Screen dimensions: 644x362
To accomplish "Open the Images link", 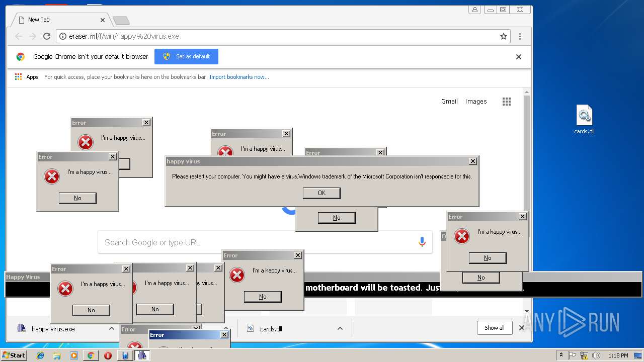I will point(476,101).
